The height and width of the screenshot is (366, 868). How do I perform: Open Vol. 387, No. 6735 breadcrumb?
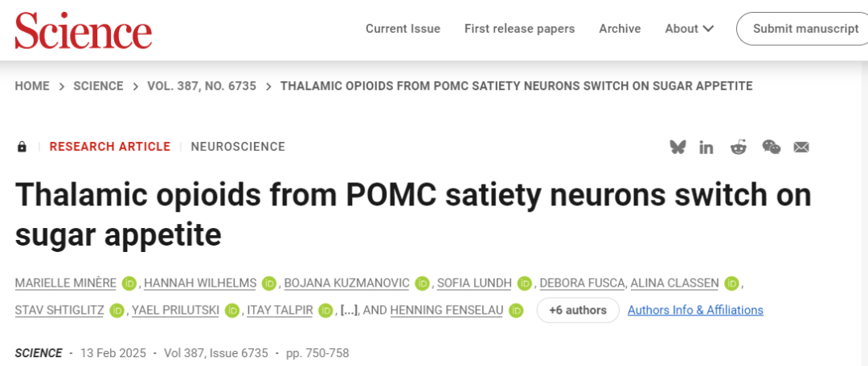tap(202, 86)
